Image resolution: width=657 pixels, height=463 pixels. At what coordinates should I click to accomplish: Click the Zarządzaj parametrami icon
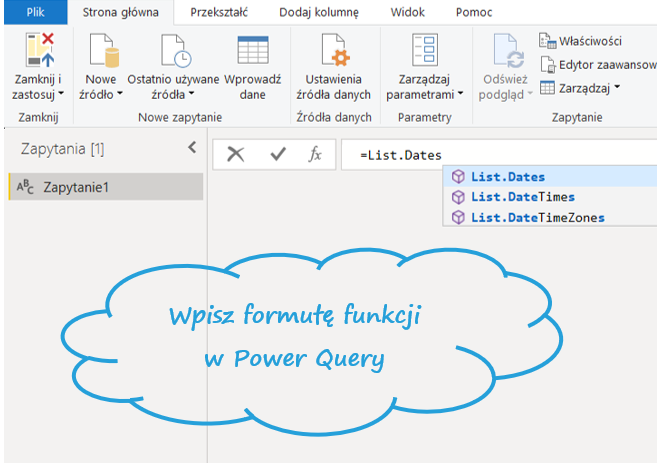pyautogui.click(x=425, y=50)
